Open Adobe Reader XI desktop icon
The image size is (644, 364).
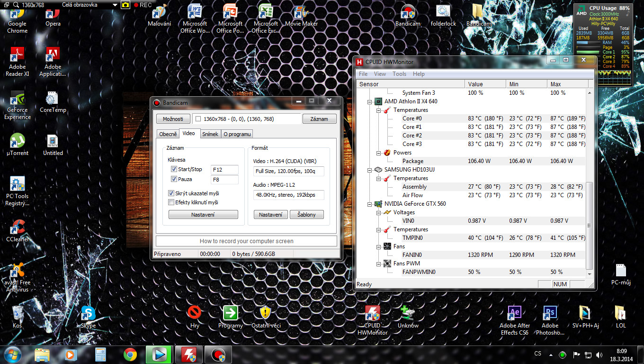17,62
